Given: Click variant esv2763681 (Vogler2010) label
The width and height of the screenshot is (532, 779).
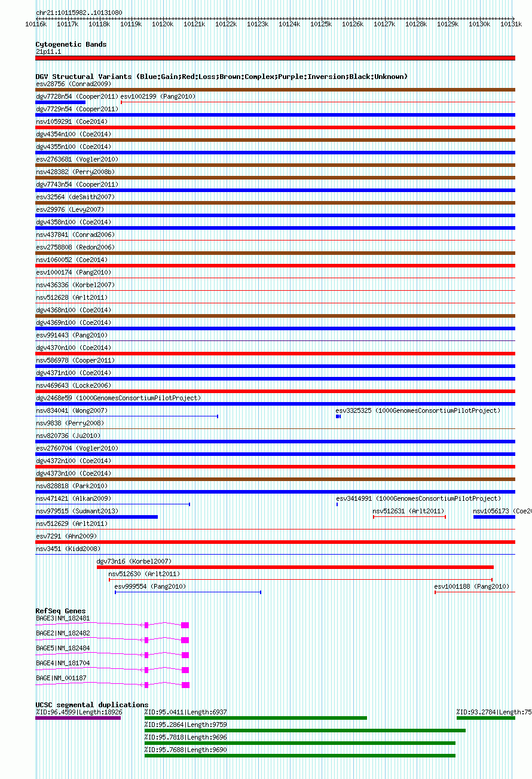Looking at the screenshot, I should (x=78, y=160).
